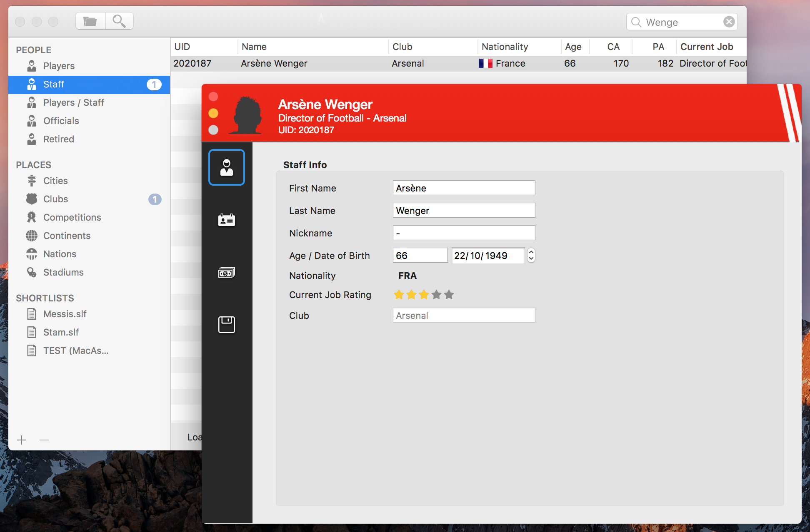Select the Arsène Wenger table row
Image resolution: width=810 pixels, height=532 pixels.
pos(458,63)
